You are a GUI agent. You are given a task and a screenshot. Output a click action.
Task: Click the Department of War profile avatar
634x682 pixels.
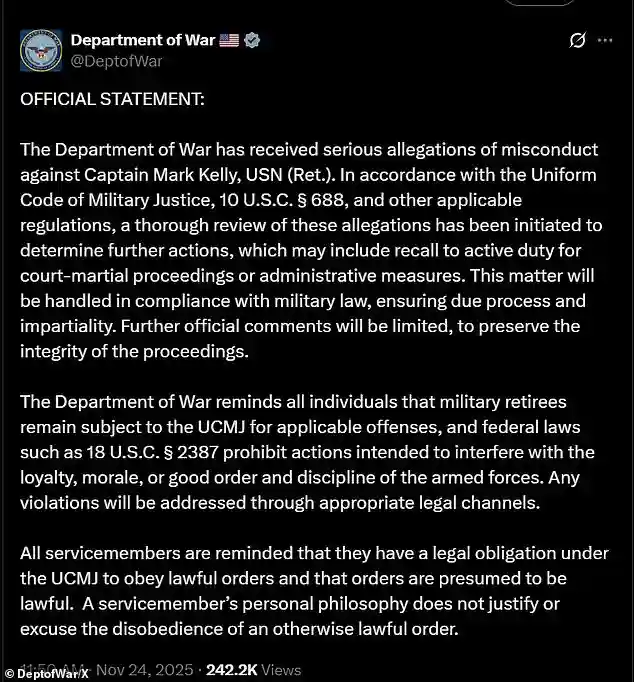coord(41,50)
